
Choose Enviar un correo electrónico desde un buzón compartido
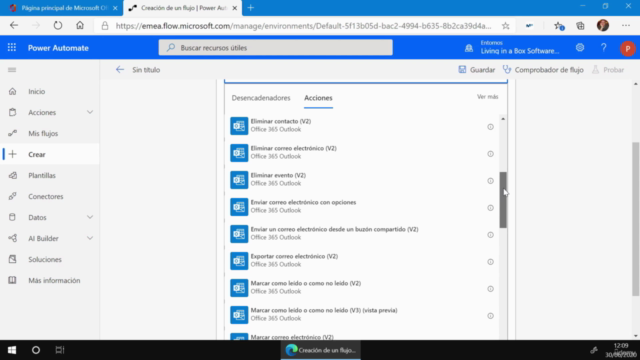(x=361, y=233)
